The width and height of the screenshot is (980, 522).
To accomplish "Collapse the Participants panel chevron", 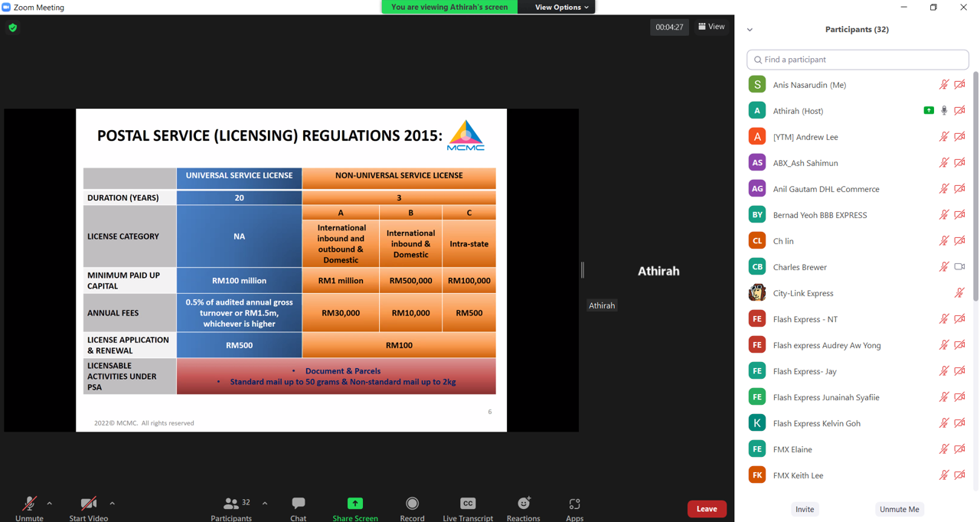I will tap(750, 30).
